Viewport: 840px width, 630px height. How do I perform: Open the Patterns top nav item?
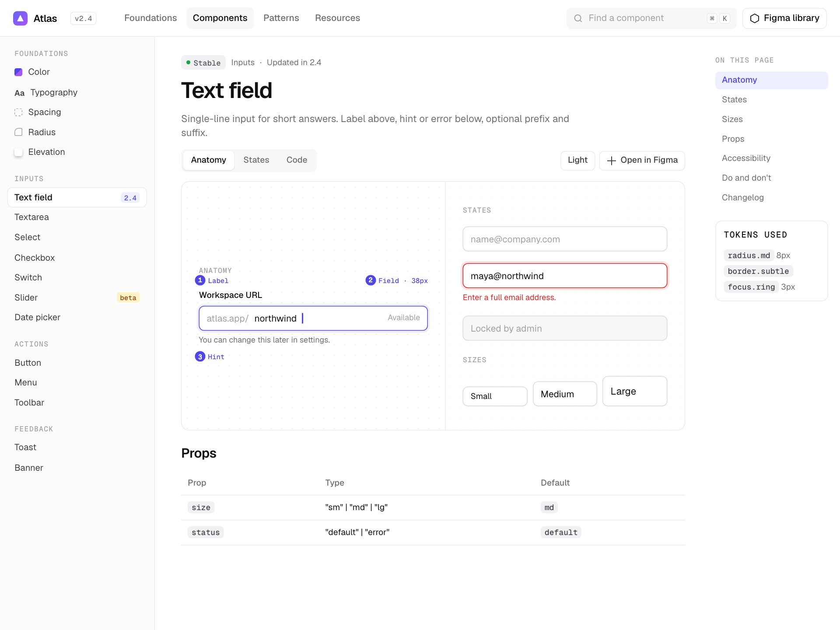281,18
